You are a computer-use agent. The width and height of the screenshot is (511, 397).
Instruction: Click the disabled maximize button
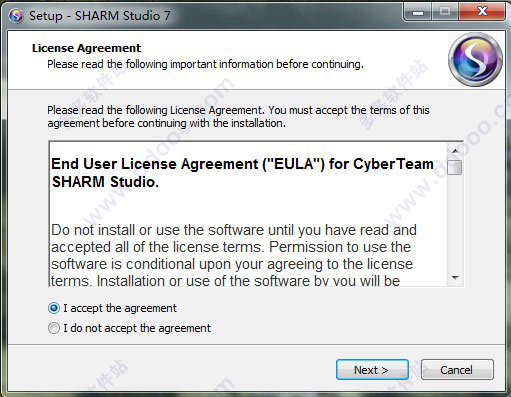click(x=445, y=12)
